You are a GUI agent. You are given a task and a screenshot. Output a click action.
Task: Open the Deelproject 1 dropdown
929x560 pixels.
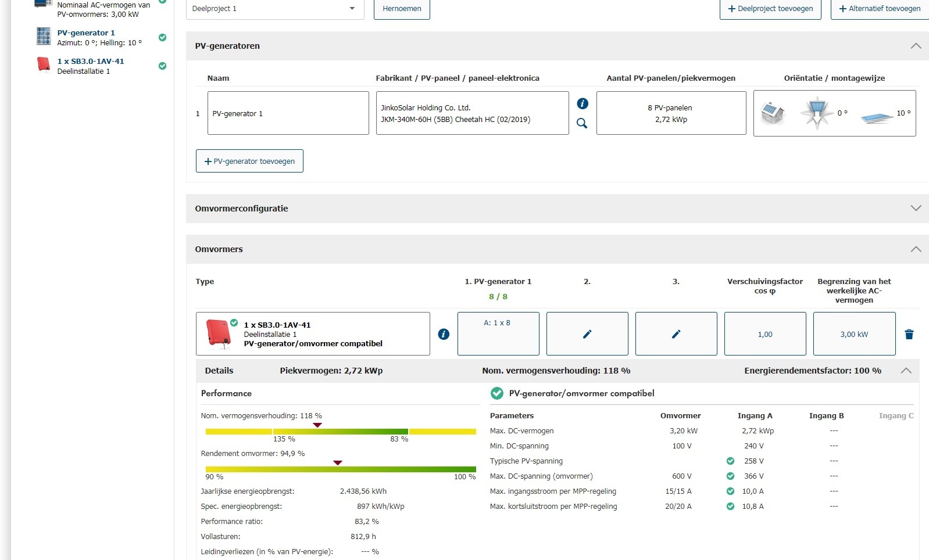(275, 9)
